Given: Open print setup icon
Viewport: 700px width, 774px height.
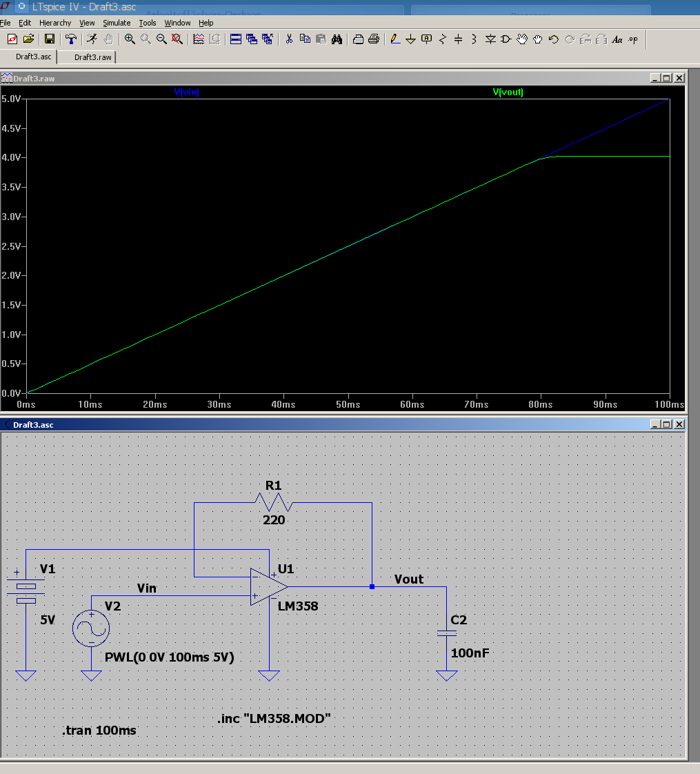Looking at the screenshot, I should (359, 39).
